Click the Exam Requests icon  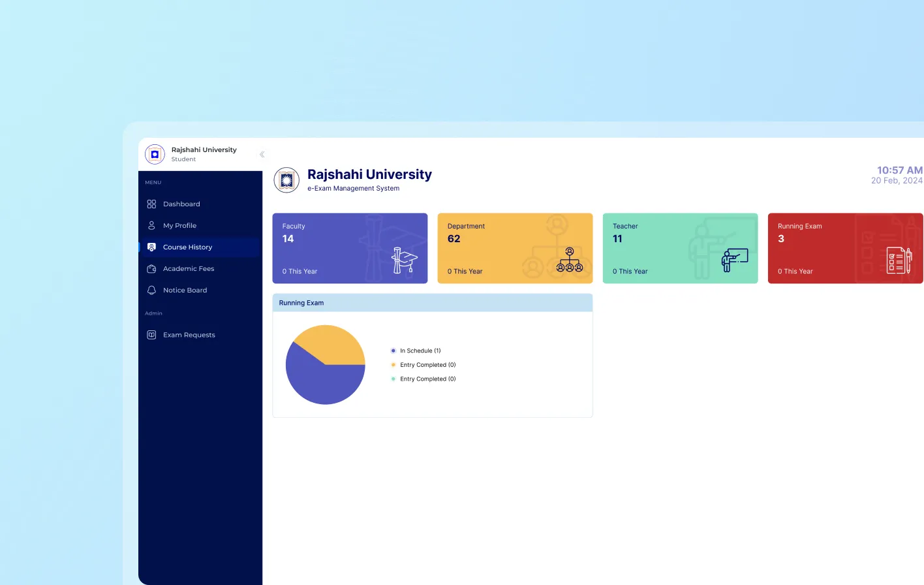click(x=151, y=335)
